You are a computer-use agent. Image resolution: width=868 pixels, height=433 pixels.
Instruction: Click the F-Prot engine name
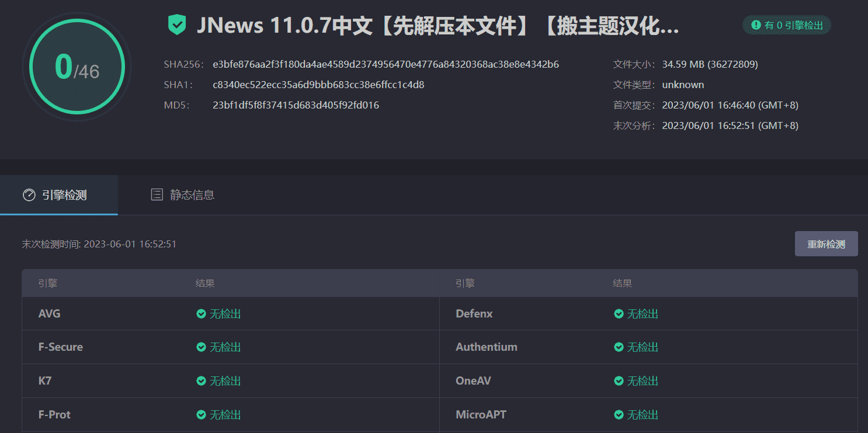(x=55, y=415)
